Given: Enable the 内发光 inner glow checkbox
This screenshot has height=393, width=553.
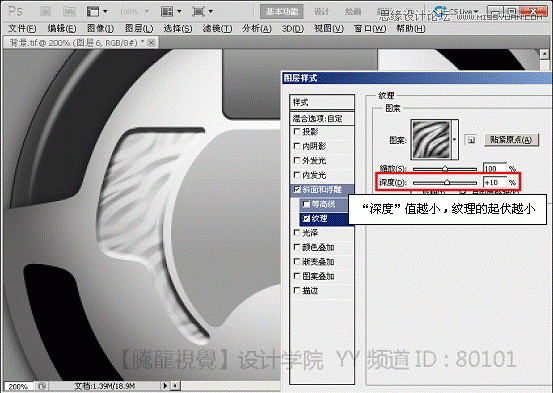Looking at the screenshot, I should [297, 175].
